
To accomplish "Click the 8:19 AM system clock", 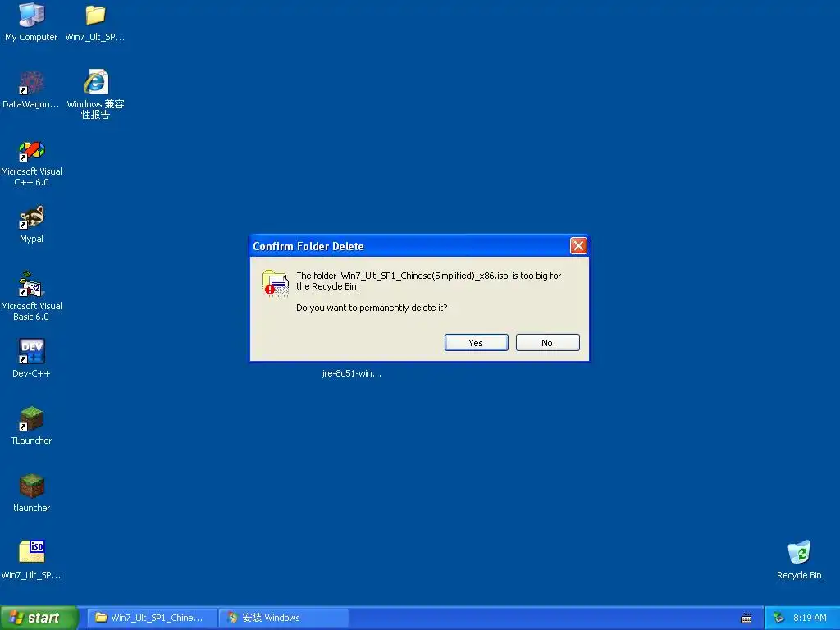I will click(x=810, y=618).
